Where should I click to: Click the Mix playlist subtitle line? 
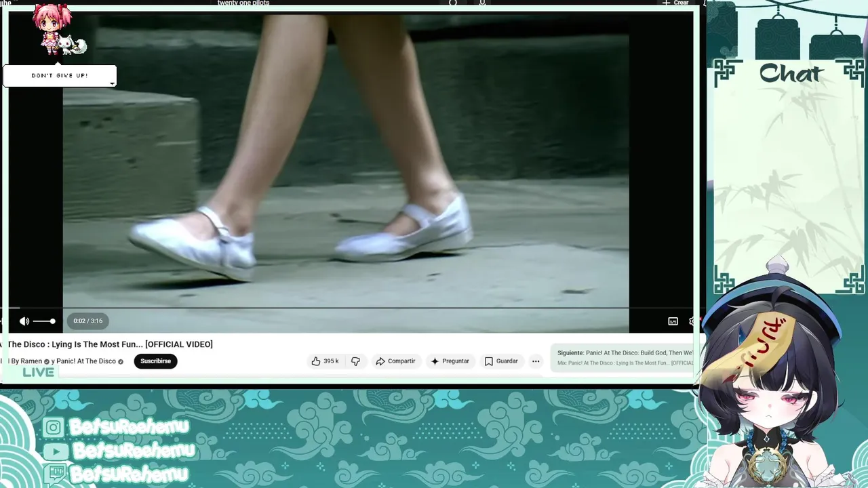pyautogui.click(x=625, y=363)
